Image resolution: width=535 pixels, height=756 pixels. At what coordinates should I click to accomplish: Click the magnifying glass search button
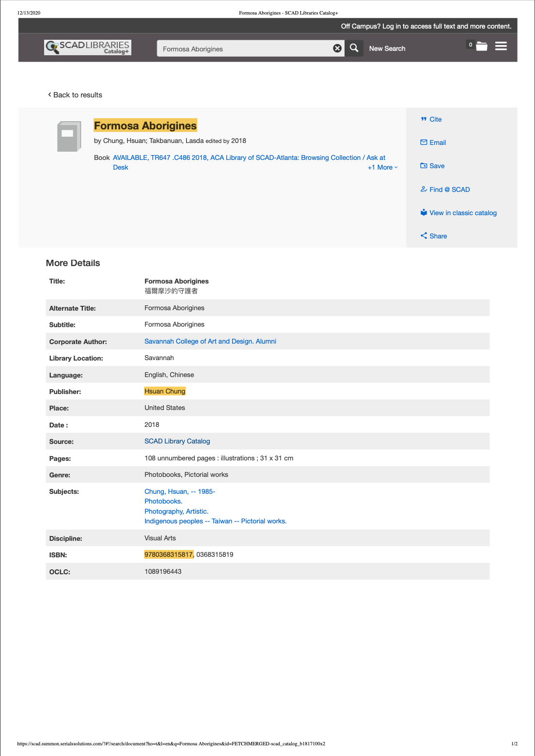point(354,48)
